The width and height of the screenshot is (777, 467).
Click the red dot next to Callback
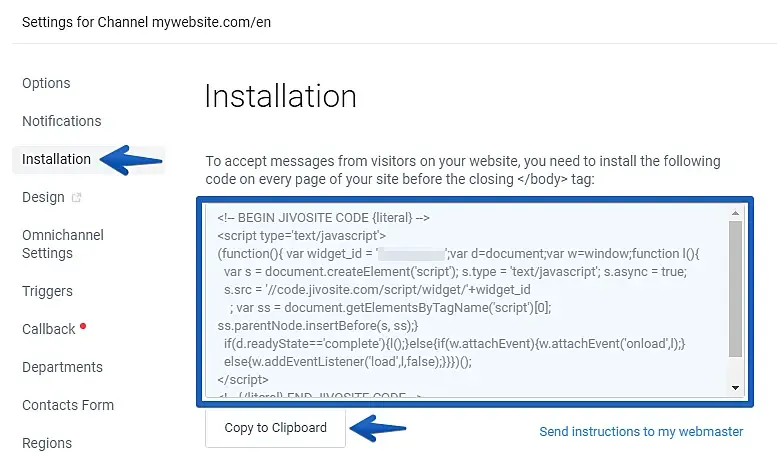click(83, 326)
